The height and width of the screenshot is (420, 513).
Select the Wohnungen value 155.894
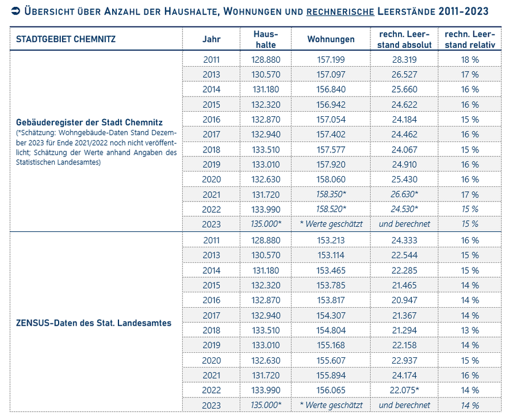coord(331,376)
